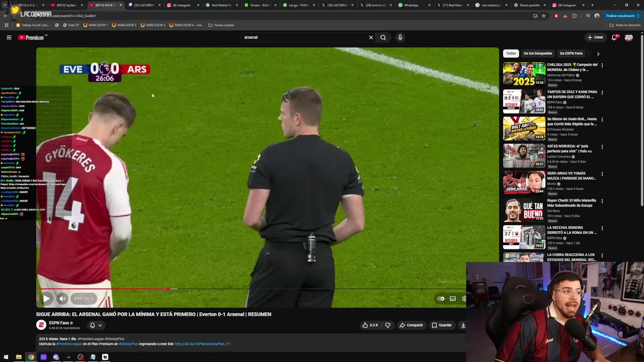Open options menu for LA VECCHIA SIGNORA video
Viewport: 644px width, 362px height.
point(602,228)
